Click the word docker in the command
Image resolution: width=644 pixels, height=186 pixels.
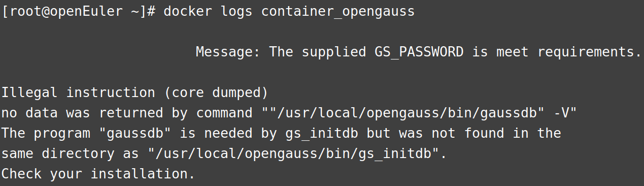[187, 11]
